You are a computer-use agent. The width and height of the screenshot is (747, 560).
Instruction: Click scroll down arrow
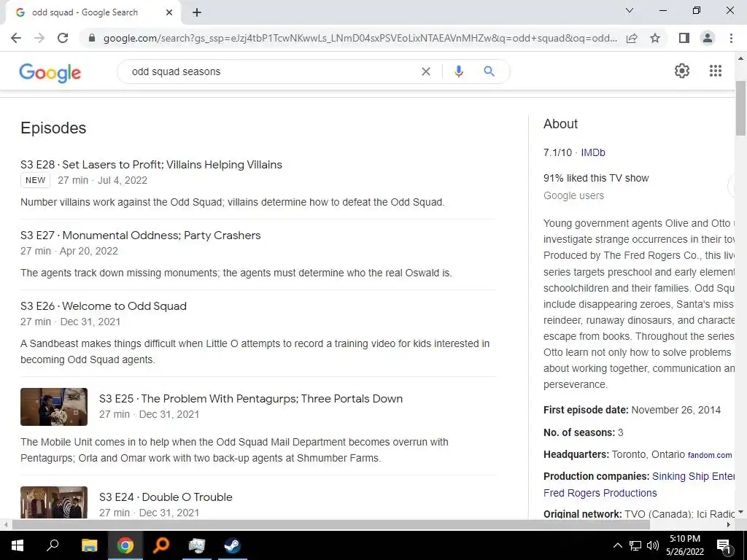[740, 513]
